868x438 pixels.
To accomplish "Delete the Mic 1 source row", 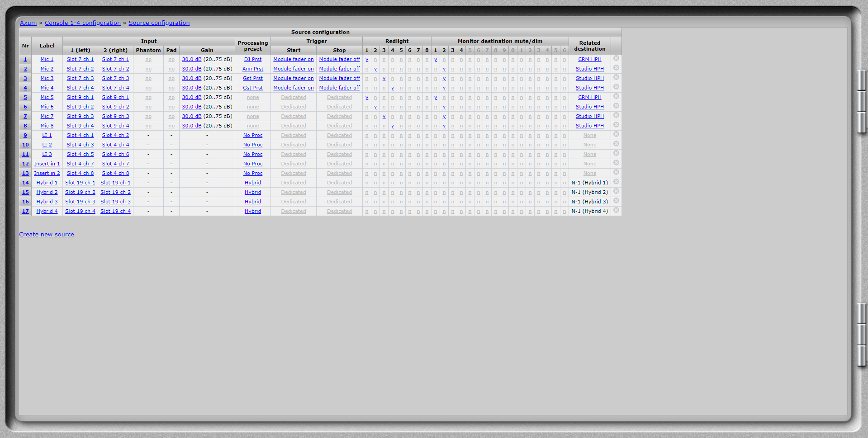I will point(616,59).
